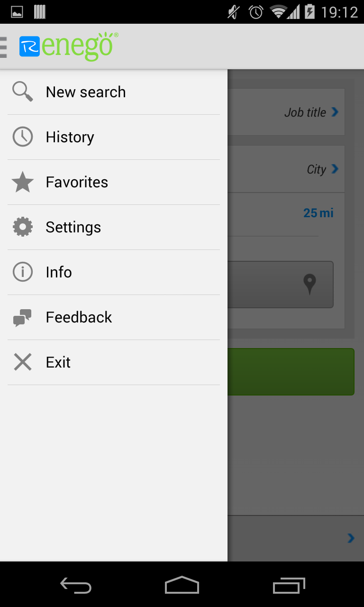
Task: Choose the Settings menu label
Action: [73, 227]
